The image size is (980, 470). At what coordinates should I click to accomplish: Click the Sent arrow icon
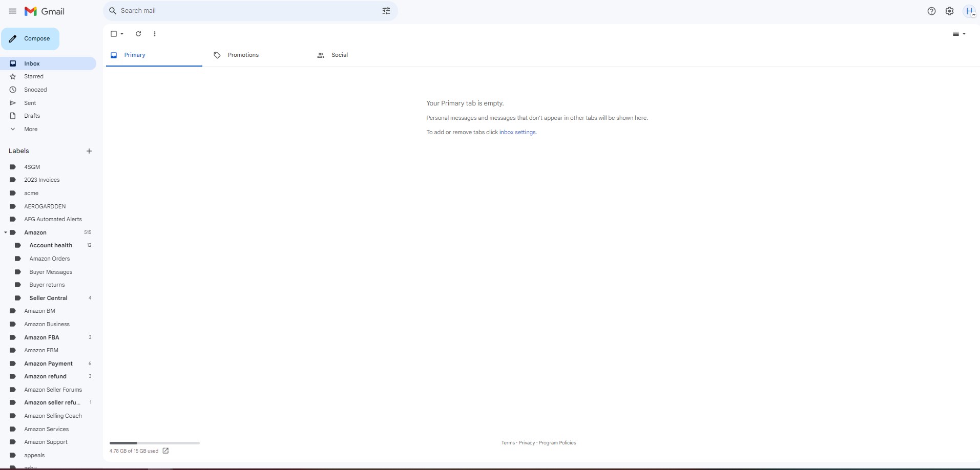(13, 103)
